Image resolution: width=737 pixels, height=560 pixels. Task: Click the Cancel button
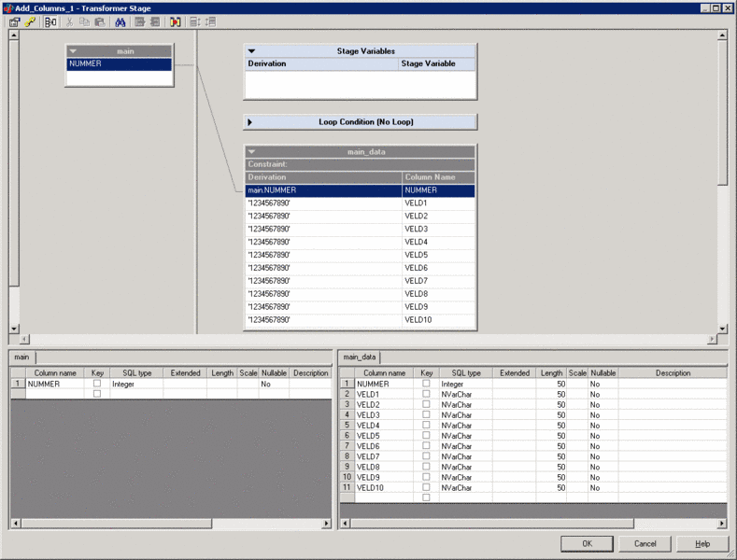645,543
